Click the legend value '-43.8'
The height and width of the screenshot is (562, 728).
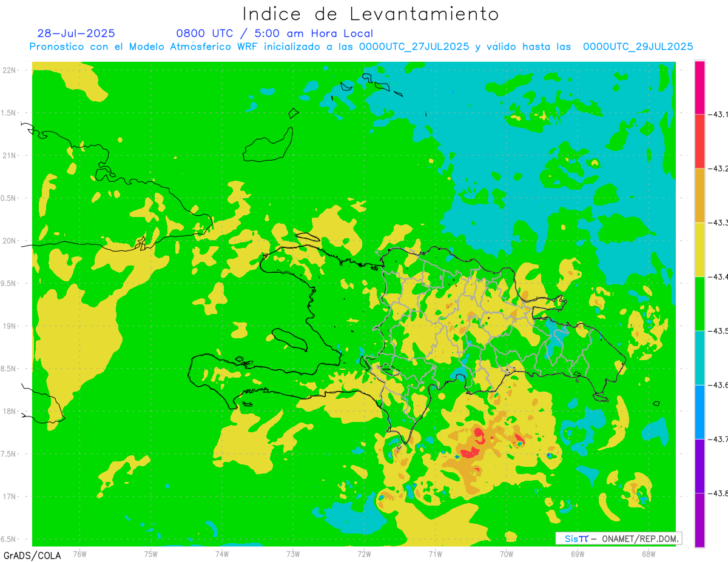coord(718,492)
